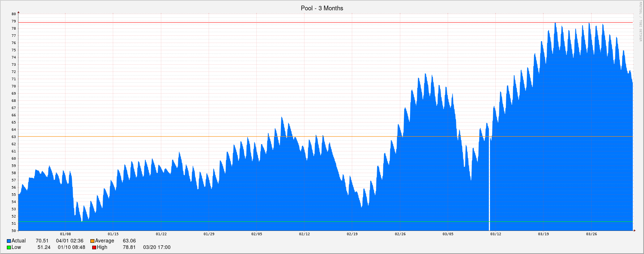Select the 03/26 date label on x-axis
This screenshot has height=254, width=644.
tap(591, 234)
